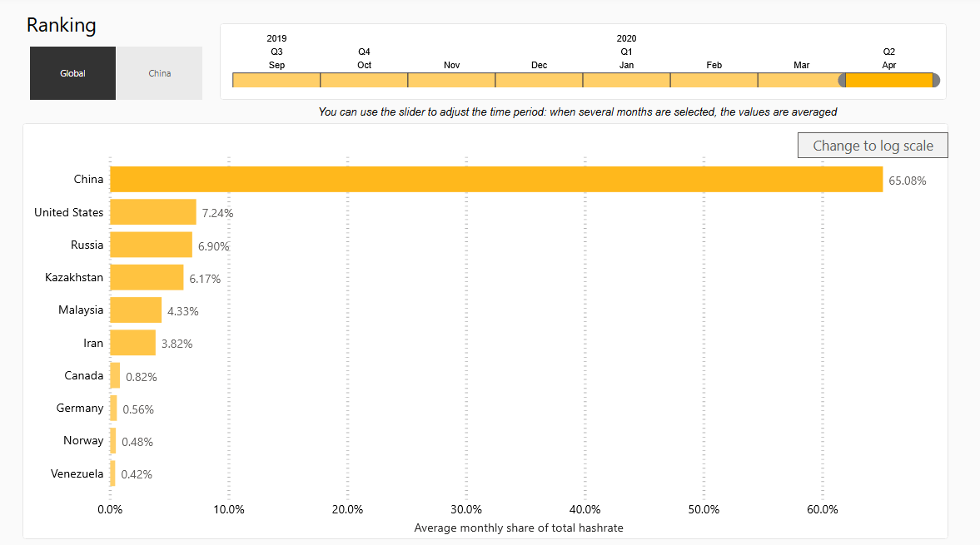Select the Sep 2019 timeline segment

pyautogui.click(x=276, y=80)
